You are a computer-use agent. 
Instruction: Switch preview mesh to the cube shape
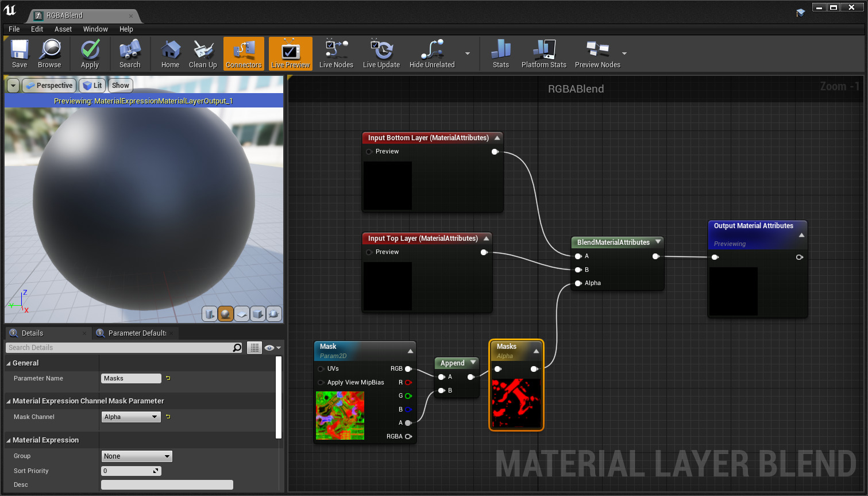pyautogui.click(x=257, y=314)
